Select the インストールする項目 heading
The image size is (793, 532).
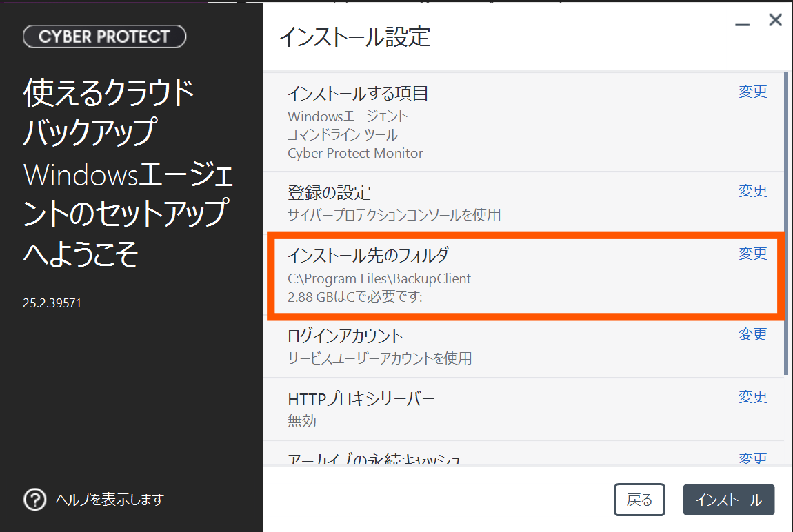click(358, 94)
